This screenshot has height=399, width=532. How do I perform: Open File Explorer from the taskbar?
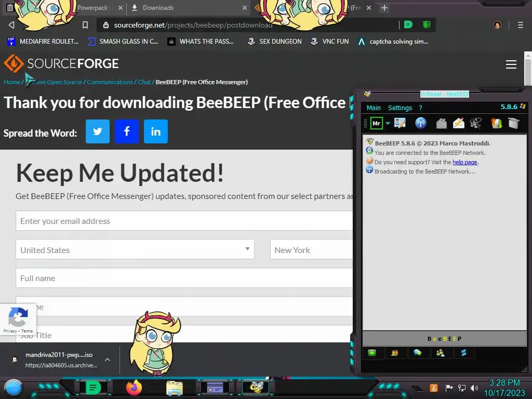[x=175, y=388]
